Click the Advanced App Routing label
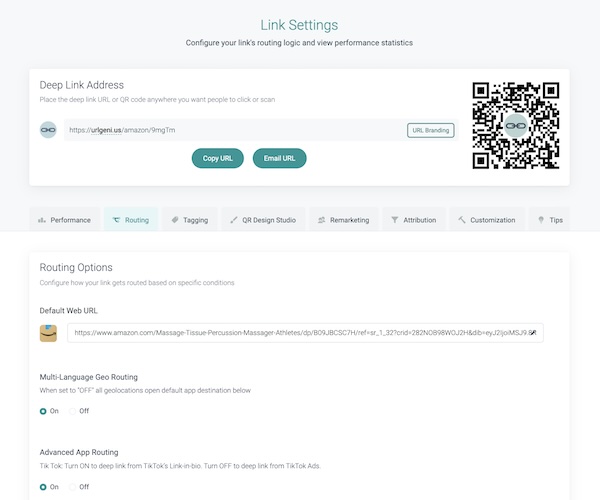The height and width of the screenshot is (500, 600). [x=79, y=452]
